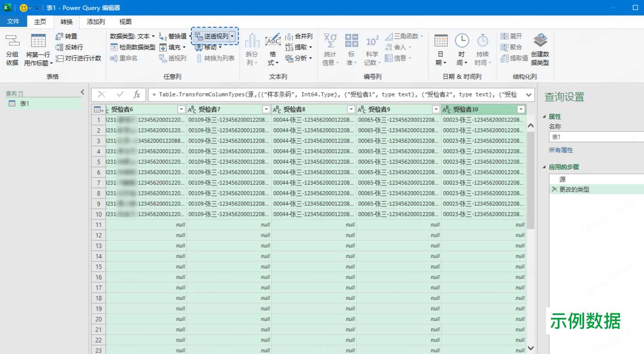644x354 pixels.
Task: Toggle collapse of the 查询 pane arrow
Action: tap(82, 92)
